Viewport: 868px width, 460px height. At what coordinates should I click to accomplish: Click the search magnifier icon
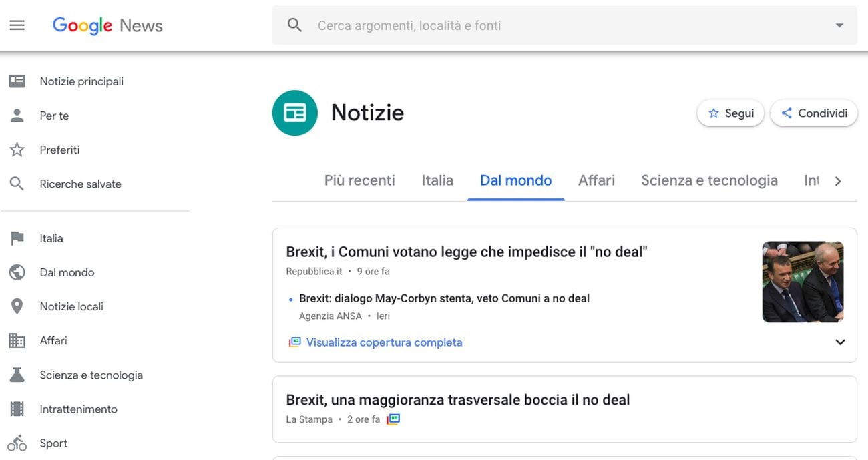click(294, 25)
